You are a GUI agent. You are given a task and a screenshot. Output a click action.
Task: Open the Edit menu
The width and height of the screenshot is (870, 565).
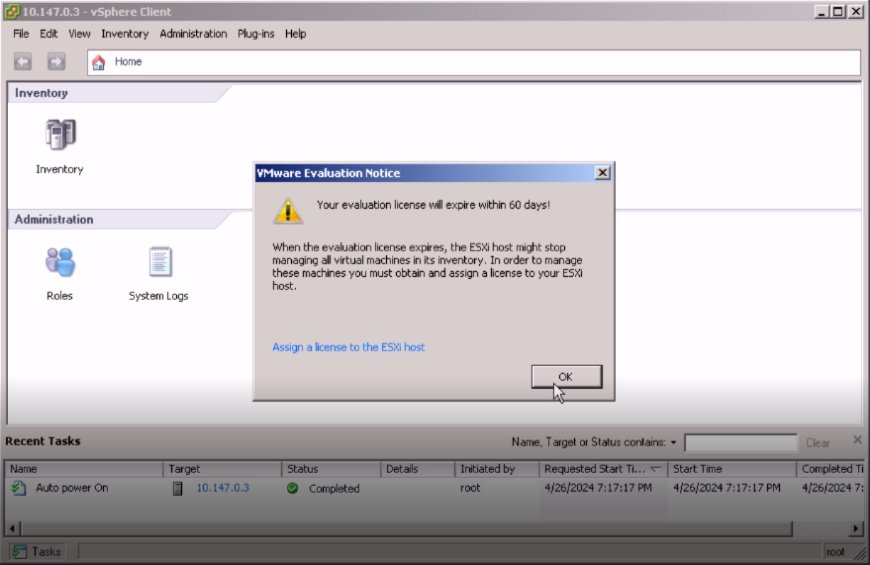point(48,34)
